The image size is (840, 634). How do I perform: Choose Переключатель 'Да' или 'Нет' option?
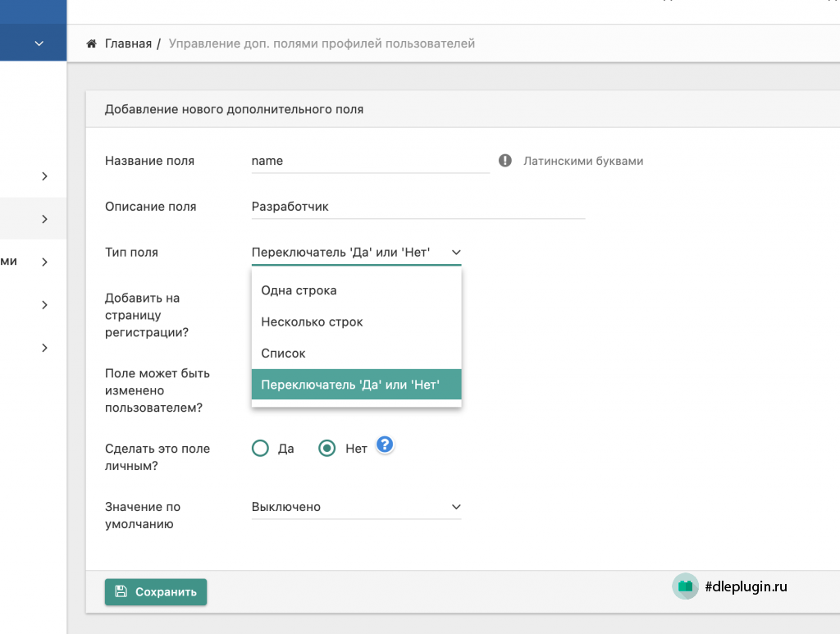[x=356, y=385]
